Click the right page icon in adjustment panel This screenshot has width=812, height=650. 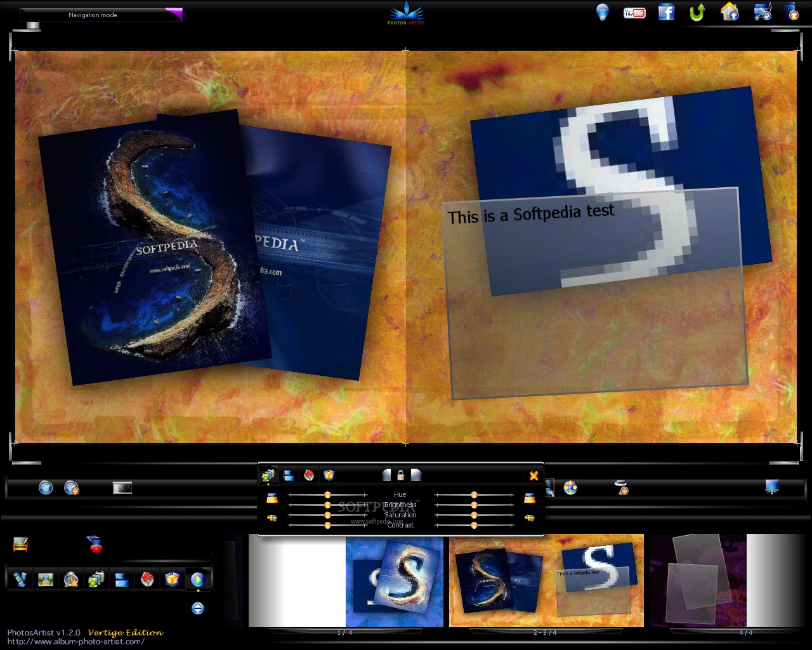point(416,475)
